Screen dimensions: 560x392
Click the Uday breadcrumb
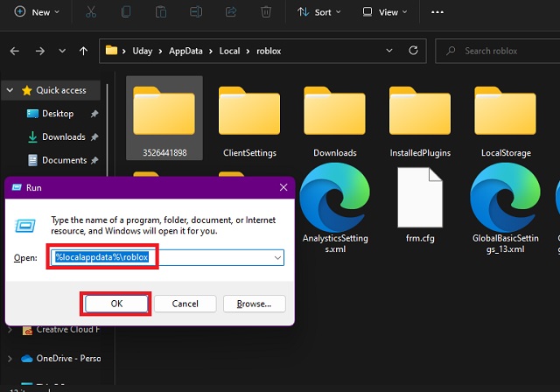coord(143,51)
